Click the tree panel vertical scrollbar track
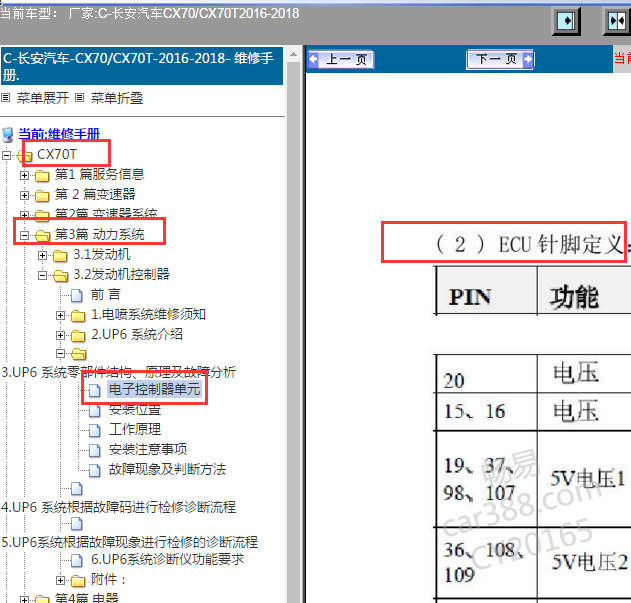This screenshot has width=631, height=603. coord(293,330)
